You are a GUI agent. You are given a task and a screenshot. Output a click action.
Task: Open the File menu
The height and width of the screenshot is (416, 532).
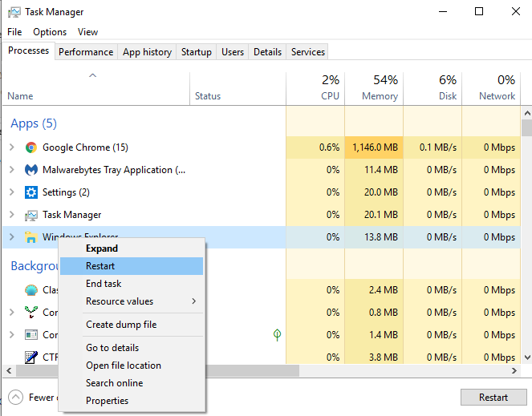14,32
